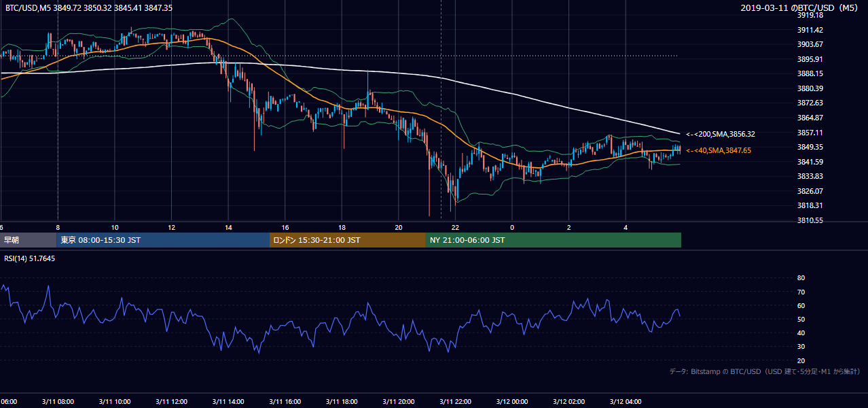Image resolution: width=868 pixels, height=408 pixels.
Task: Click price axis value 3810.55
Action: 810,220
